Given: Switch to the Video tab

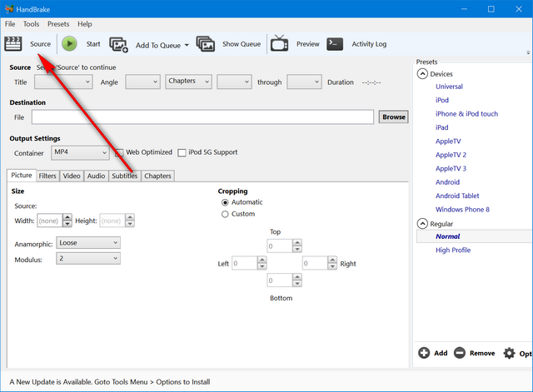Looking at the screenshot, I should (72, 176).
